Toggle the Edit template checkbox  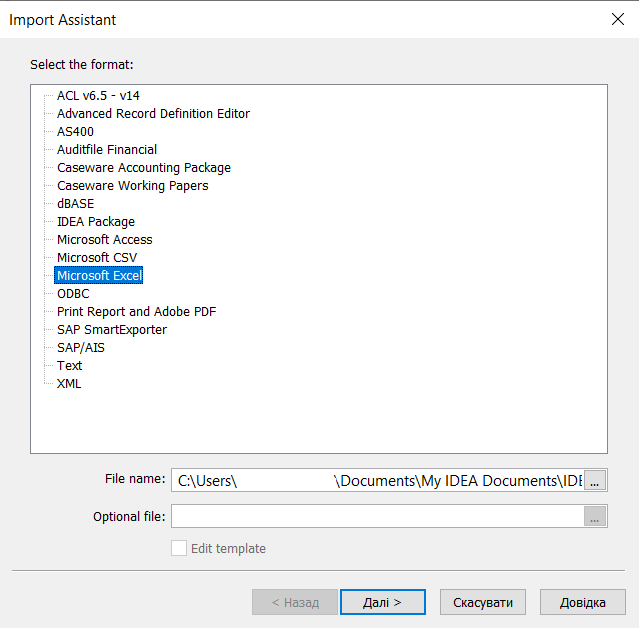click(x=179, y=548)
